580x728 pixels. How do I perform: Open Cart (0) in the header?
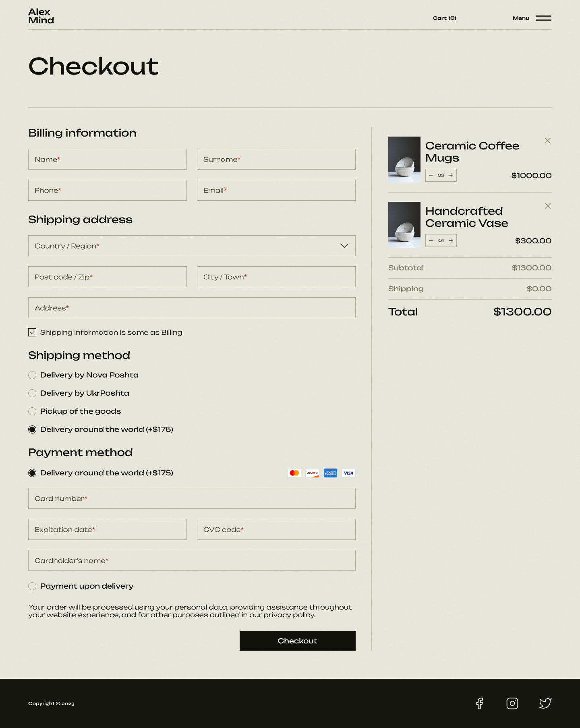[444, 18]
